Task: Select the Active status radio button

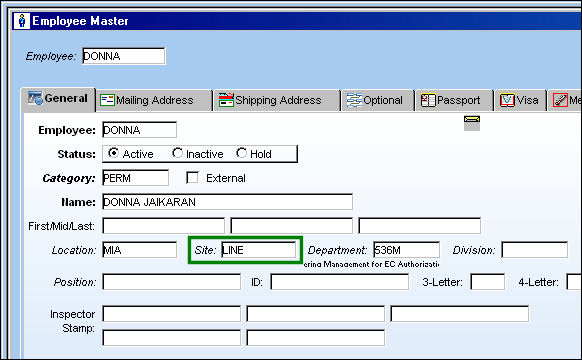Action: 113,153
